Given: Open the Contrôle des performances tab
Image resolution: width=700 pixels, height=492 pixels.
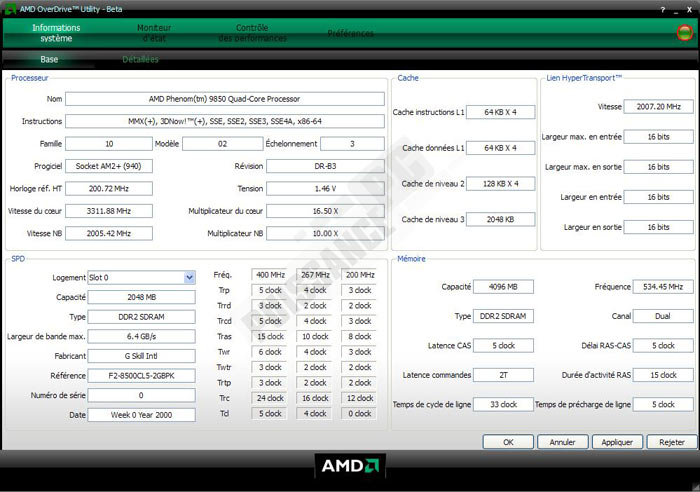Looking at the screenshot, I should pyautogui.click(x=252, y=33).
